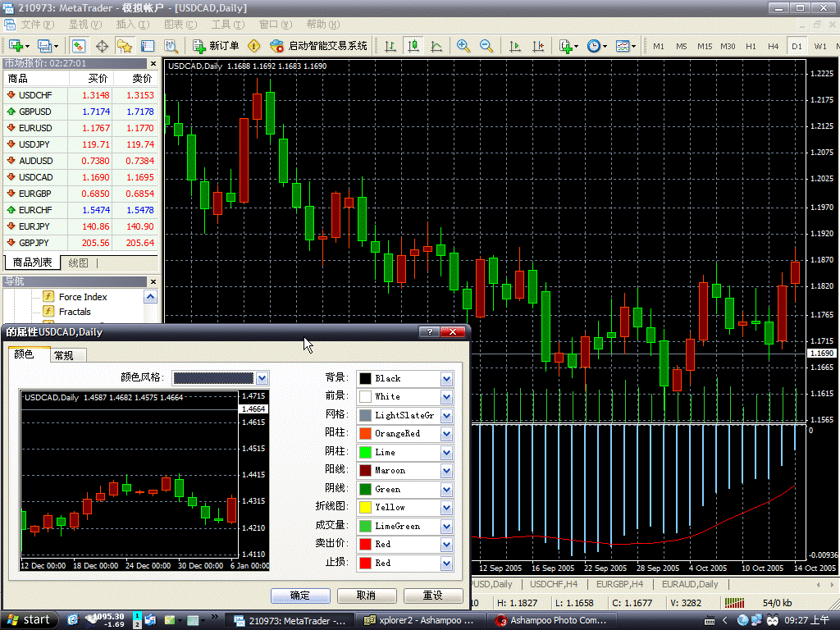Toggle chart shift icon

click(538, 46)
